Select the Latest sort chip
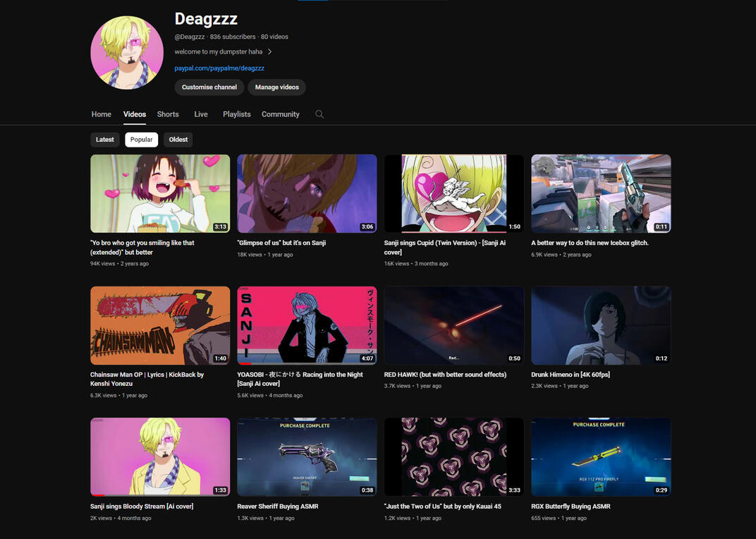Screen dimensions: 756x539 pos(105,140)
